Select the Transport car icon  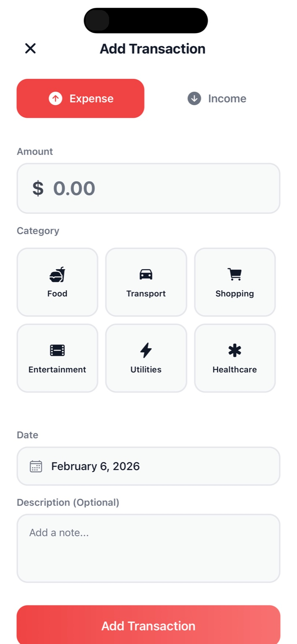click(x=146, y=273)
